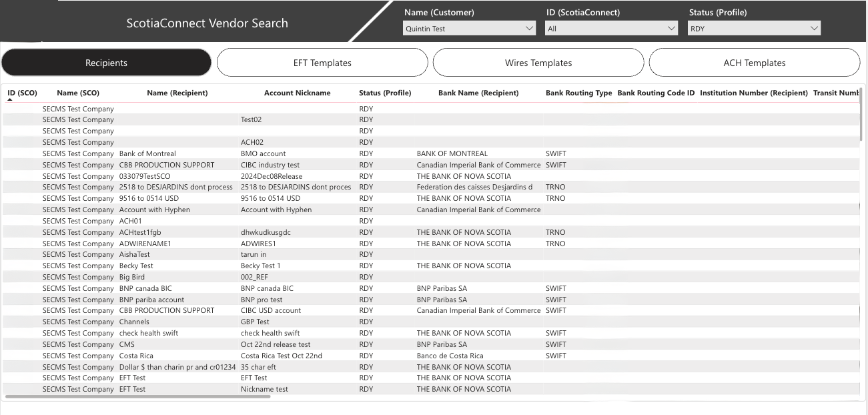The width and height of the screenshot is (868, 415).
Task: Sort by ID (SCO) column header
Action: tap(22, 93)
